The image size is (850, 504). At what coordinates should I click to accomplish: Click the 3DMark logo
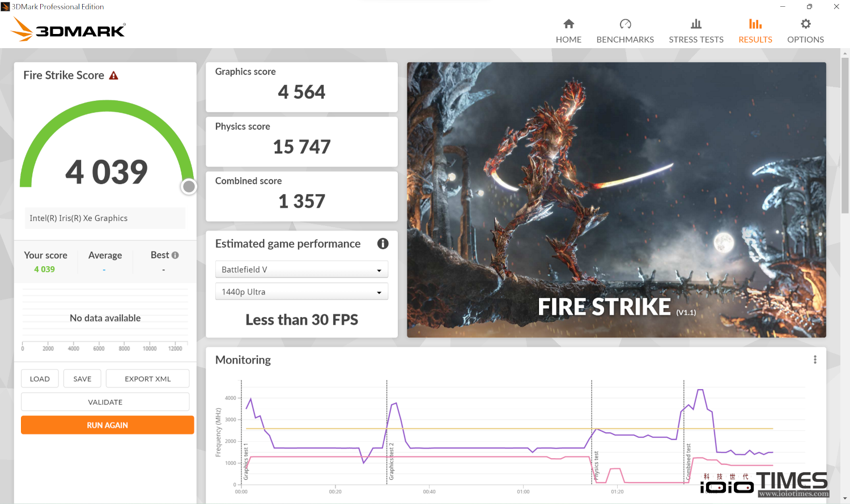tap(68, 29)
